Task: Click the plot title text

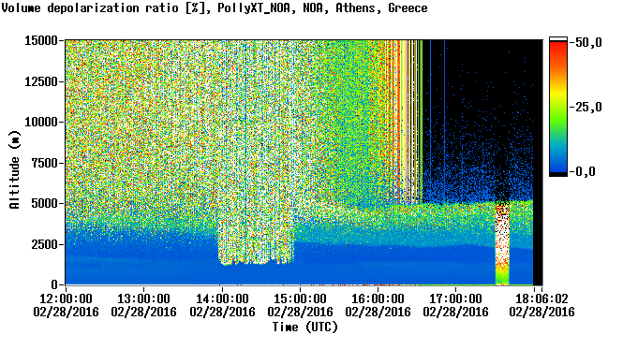Action: [x=215, y=7]
